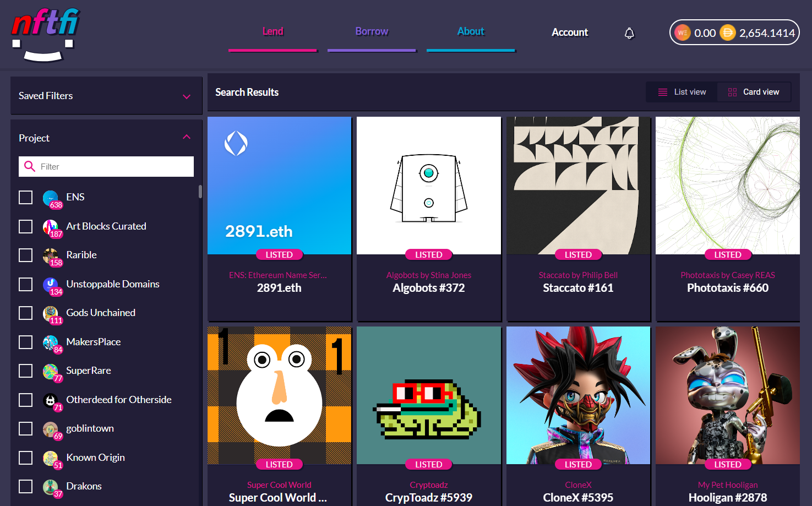
Task: Open the CloneX #5395 thumbnail
Action: [578, 395]
